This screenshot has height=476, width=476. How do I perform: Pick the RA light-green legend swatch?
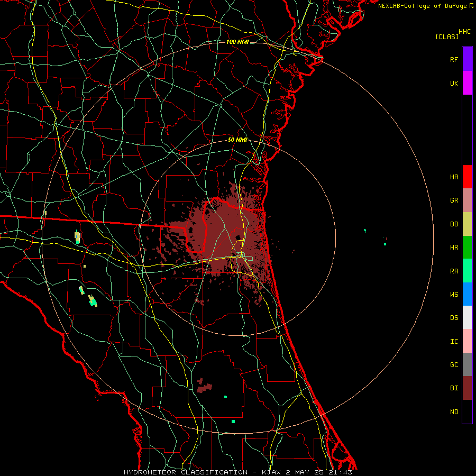[x=467, y=271]
